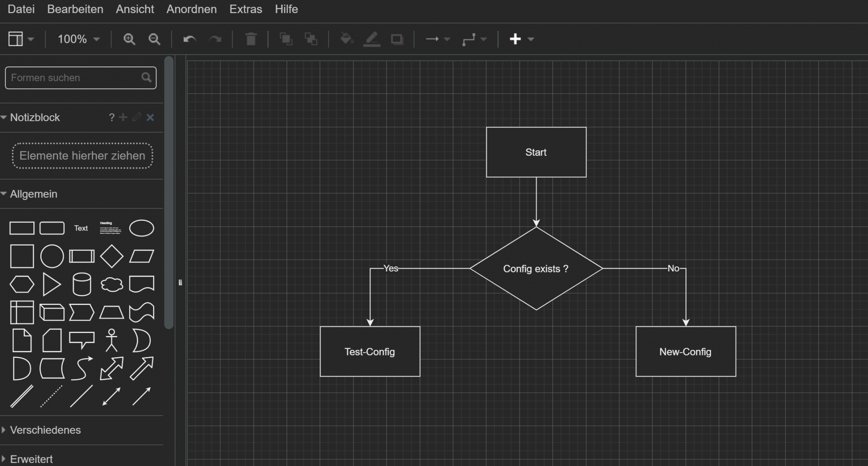Close the Notizblock with the X
Image resolution: width=868 pixels, height=466 pixels.
point(150,117)
